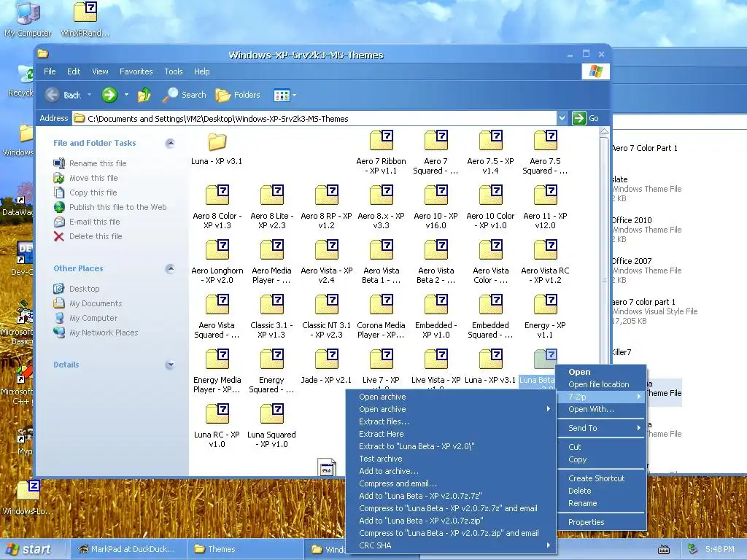Select Jade - XP v2.1 archive

[326, 367]
